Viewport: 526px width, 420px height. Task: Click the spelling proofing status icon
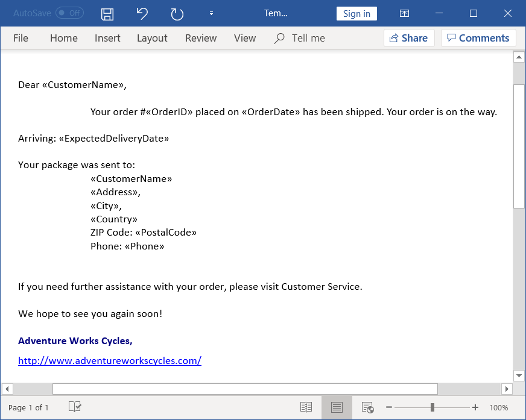pyautogui.click(x=75, y=407)
